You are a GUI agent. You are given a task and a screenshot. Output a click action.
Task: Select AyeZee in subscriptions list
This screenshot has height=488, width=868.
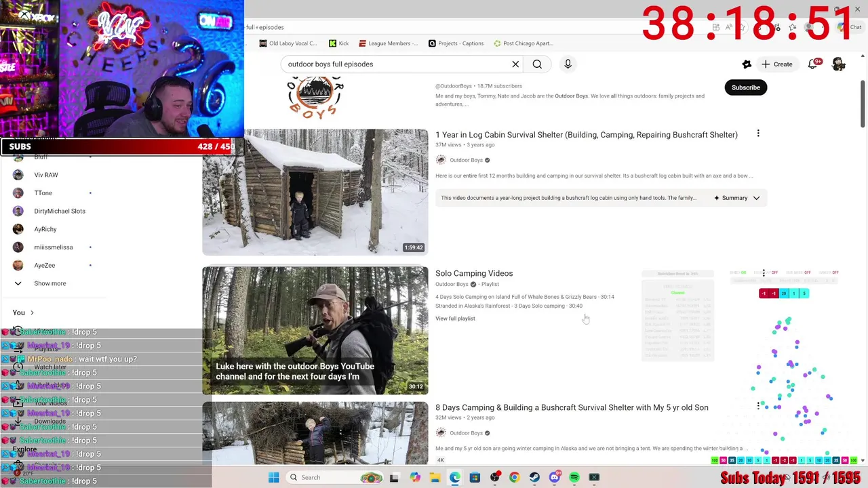click(x=45, y=265)
